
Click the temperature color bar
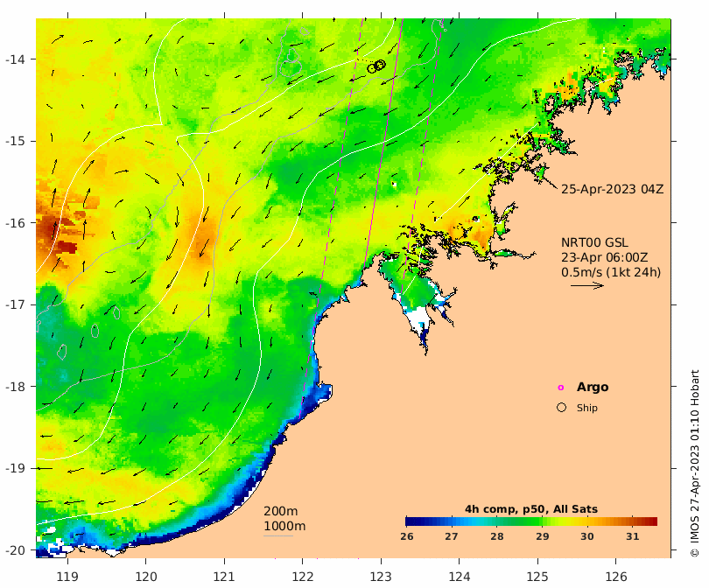click(x=531, y=521)
